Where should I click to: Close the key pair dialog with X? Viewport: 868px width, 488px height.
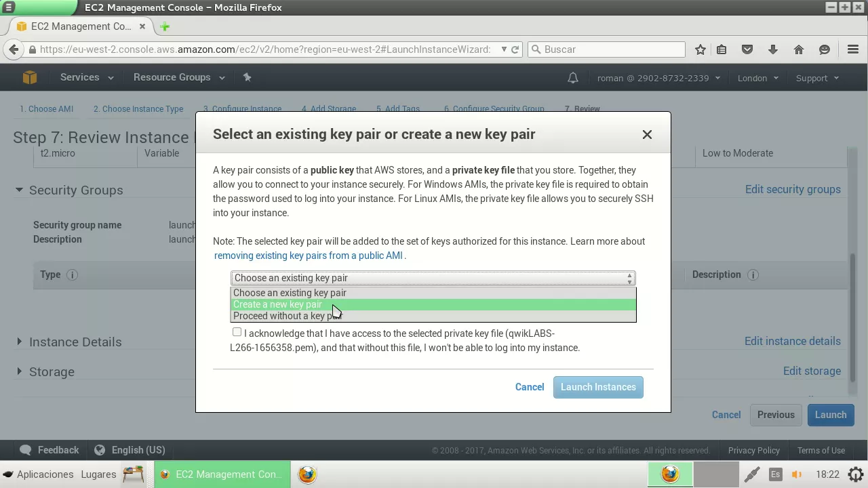click(x=647, y=134)
